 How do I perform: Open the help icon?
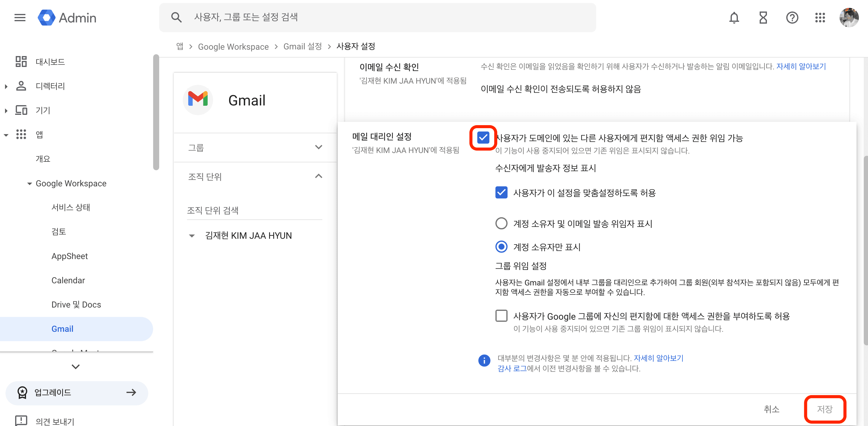tap(792, 18)
